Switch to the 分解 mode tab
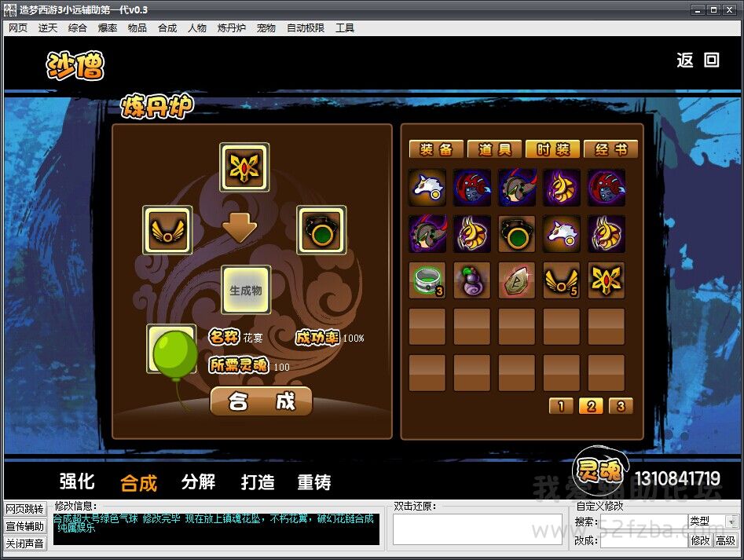 tap(198, 481)
